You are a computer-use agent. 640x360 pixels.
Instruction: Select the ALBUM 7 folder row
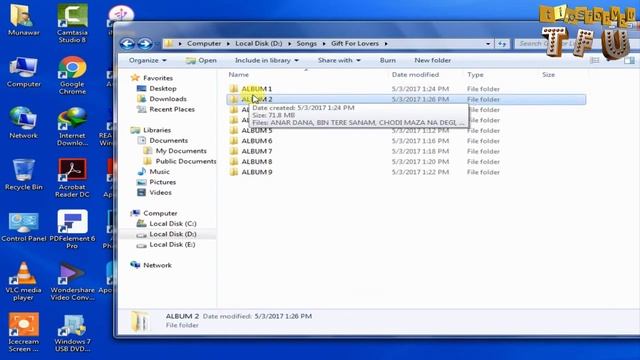click(x=406, y=151)
